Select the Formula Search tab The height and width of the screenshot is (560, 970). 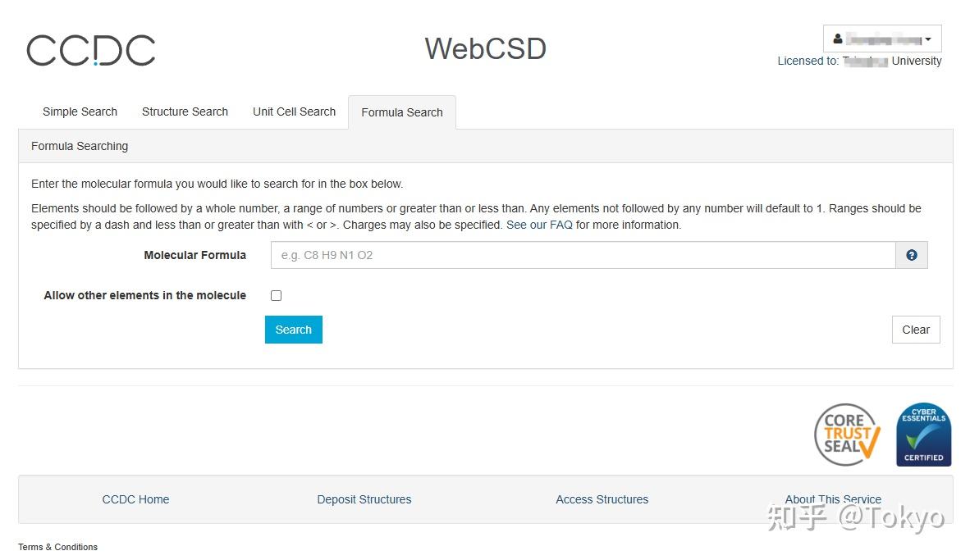[x=401, y=112]
